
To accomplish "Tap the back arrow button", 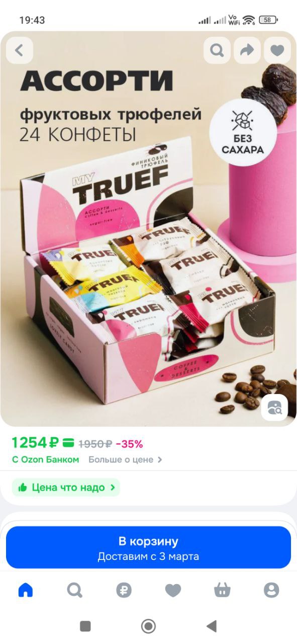I will point(20,50).
